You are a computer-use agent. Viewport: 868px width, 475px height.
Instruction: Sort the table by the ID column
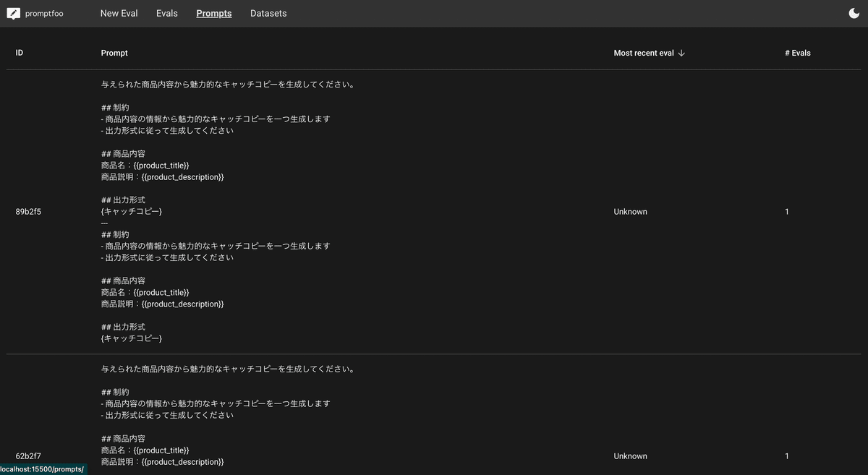tap(19, 52)
